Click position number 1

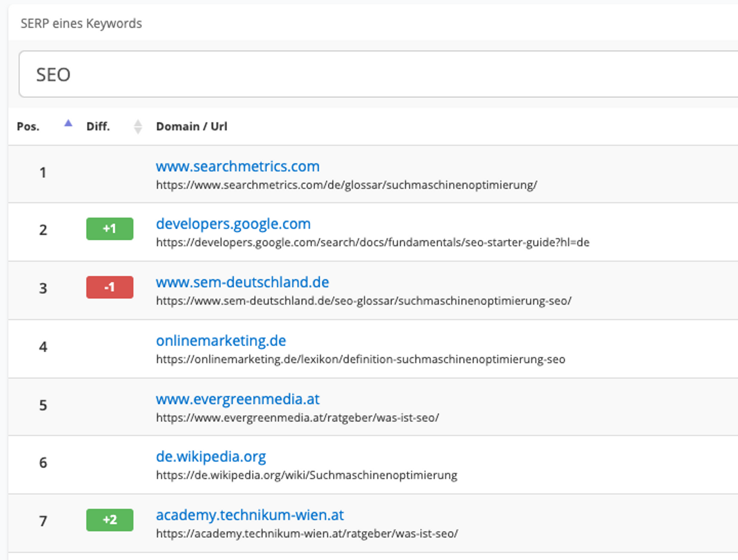(43, 173)
